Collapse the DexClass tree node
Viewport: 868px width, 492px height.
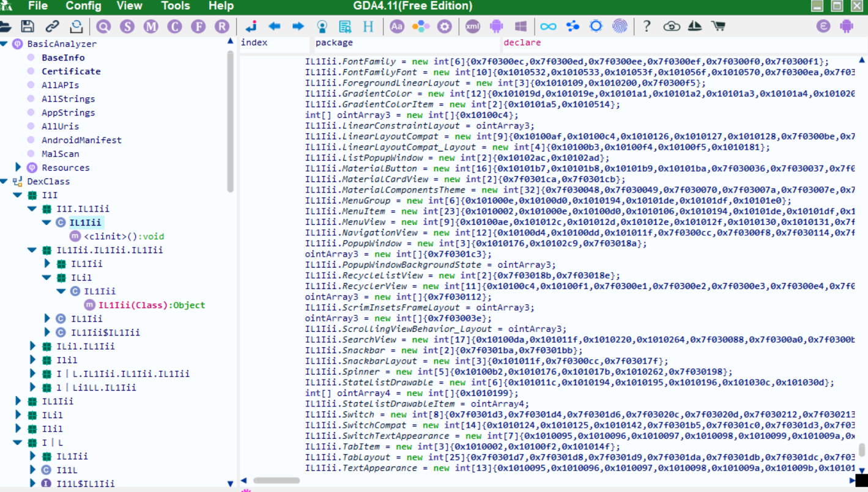4,182
